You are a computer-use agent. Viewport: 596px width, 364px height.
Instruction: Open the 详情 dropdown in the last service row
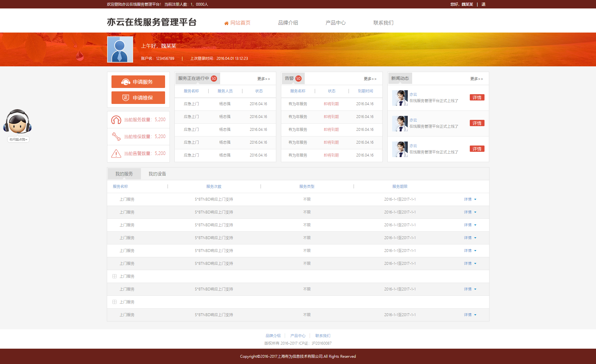pyautogui.click(x=470, y=315)
